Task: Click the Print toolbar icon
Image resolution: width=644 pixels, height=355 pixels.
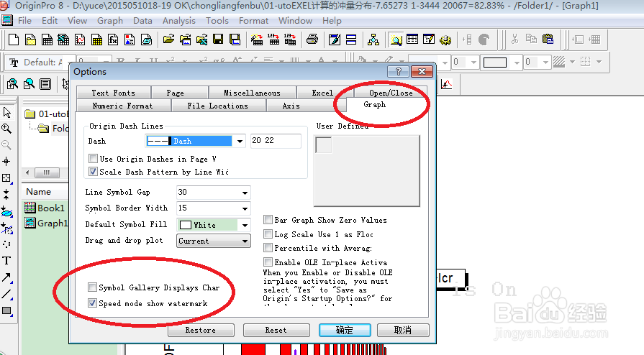Action: 312,40
